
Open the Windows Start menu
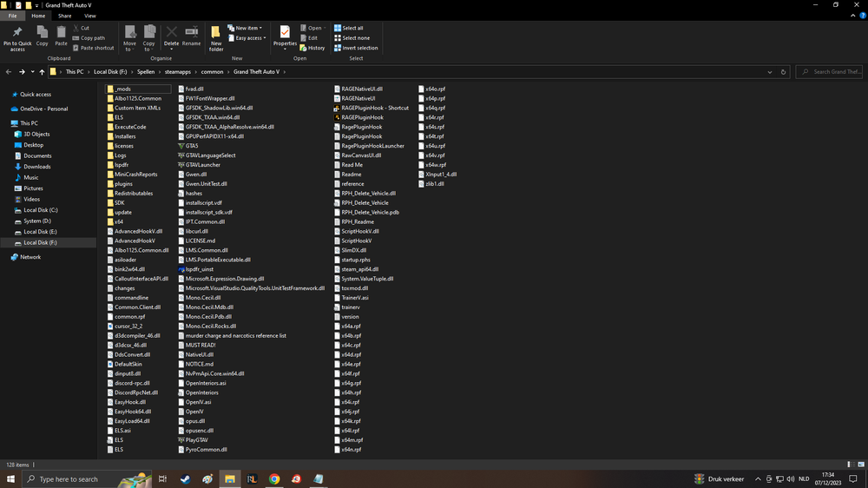pyautogui.click(x=10, y=478)
